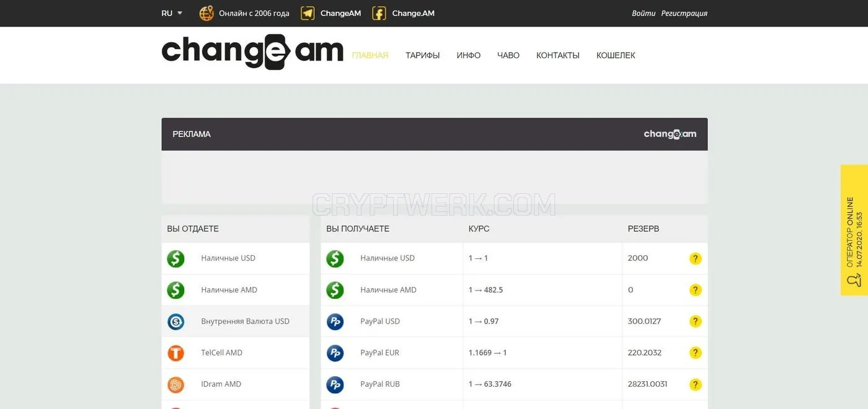Click the small change.am logo in РЕКЛАМА bar

click(670, 134)
